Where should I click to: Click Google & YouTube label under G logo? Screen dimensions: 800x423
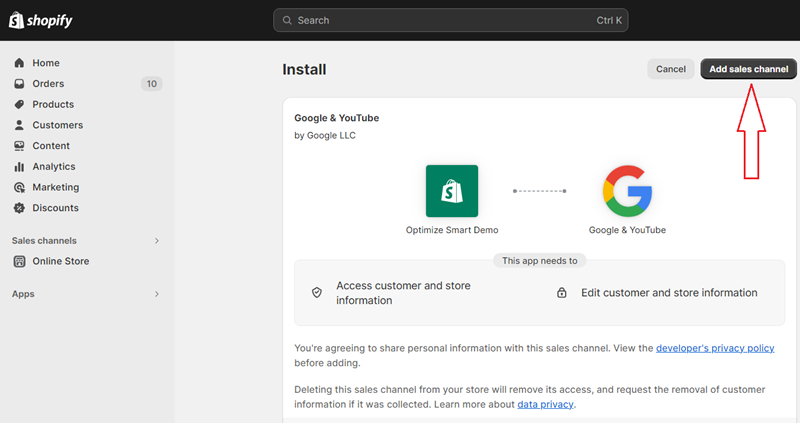627,230
